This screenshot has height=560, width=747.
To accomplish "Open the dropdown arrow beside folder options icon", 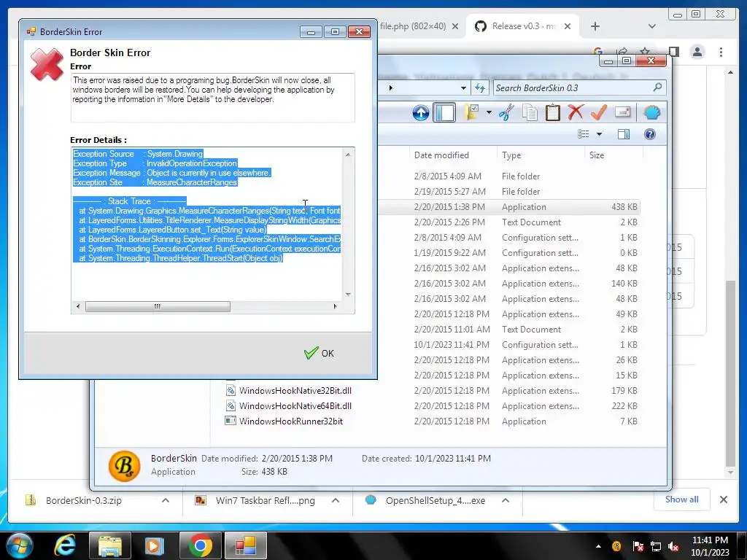I will pos(489,113).
